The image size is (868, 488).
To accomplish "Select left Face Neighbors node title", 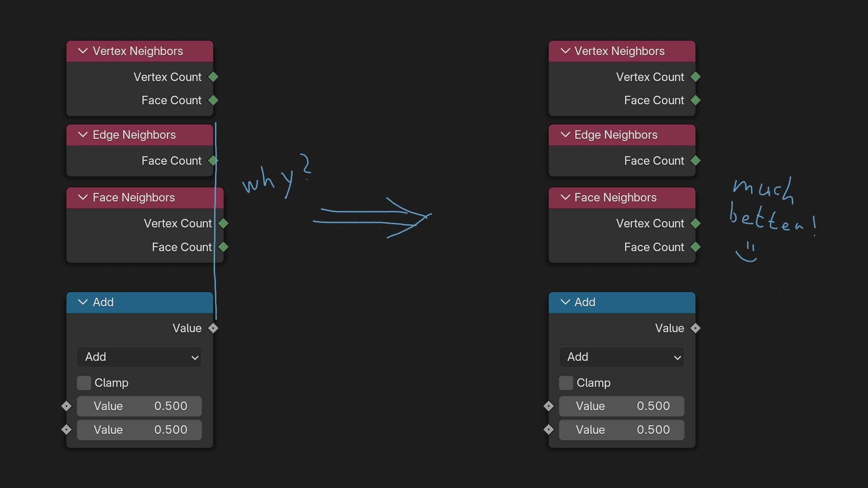I will [134, 197].
